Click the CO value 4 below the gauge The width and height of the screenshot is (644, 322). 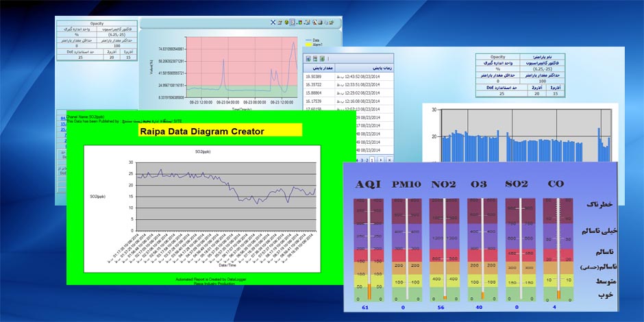[x=554, y=307]
